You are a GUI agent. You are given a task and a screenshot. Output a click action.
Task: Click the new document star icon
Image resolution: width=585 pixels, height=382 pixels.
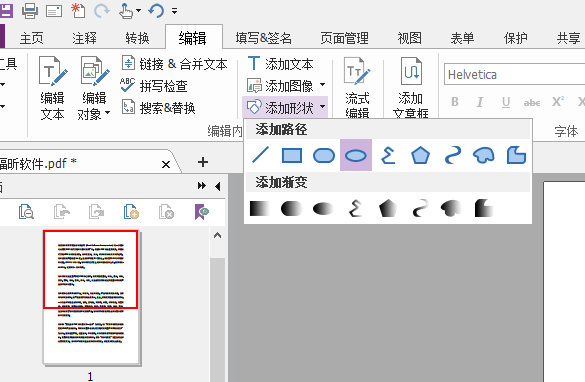pos(78,10)
